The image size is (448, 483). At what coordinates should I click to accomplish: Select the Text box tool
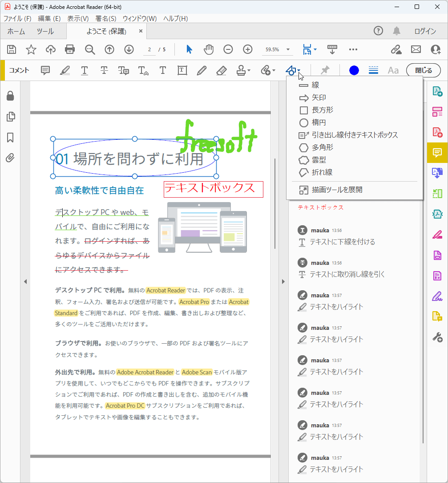182,70
